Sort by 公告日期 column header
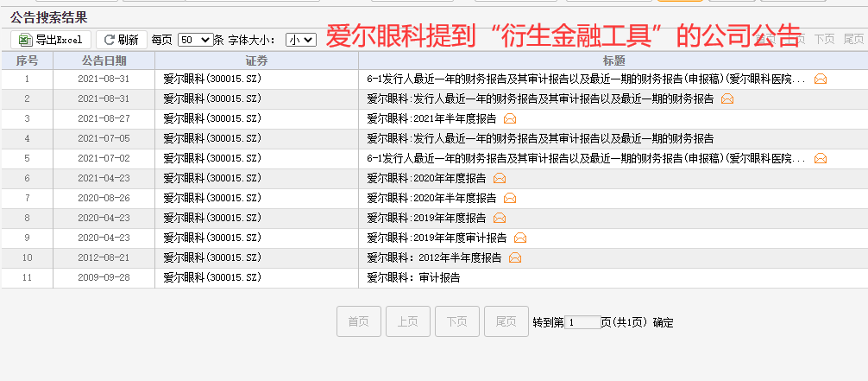868x381 pixels. [x=104, y=60]
